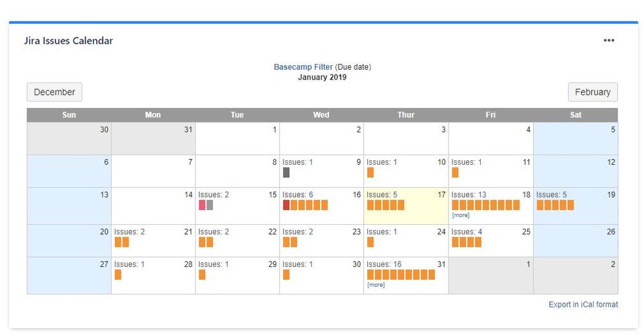Open the issue count 4 on the 25th
This screenshot has width=644, height=336.
(479, 231)
